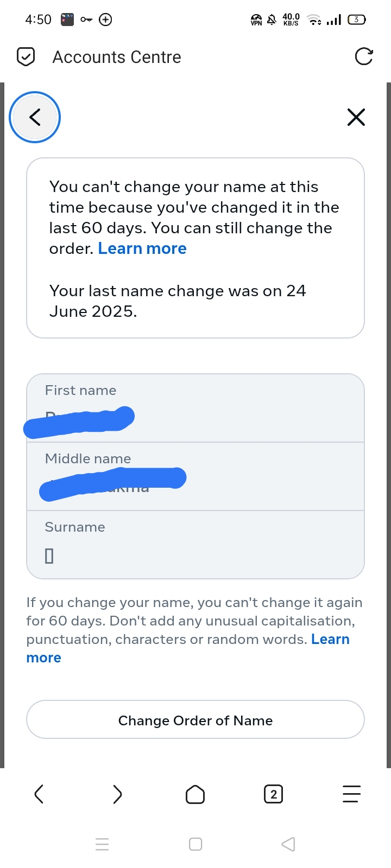The width and height of the screenshot is (391, 868).
Task: Open the browser hamburger menu
Action: pos(351,794)
